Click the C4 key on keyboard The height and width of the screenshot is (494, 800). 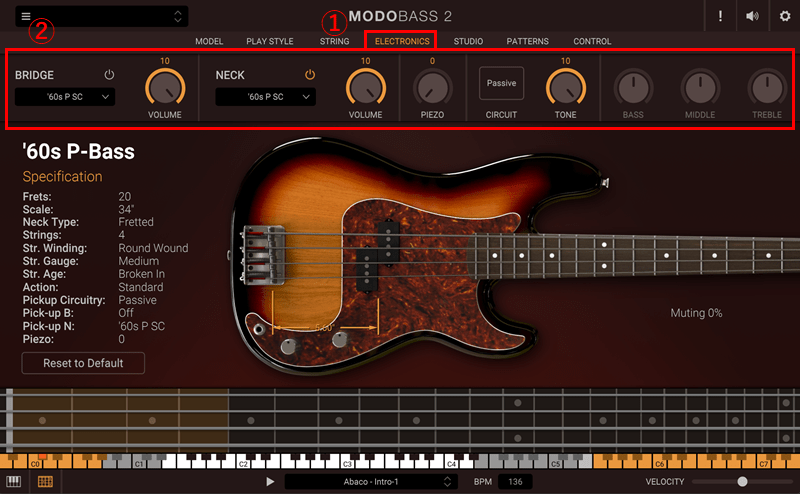pos(451,463)
